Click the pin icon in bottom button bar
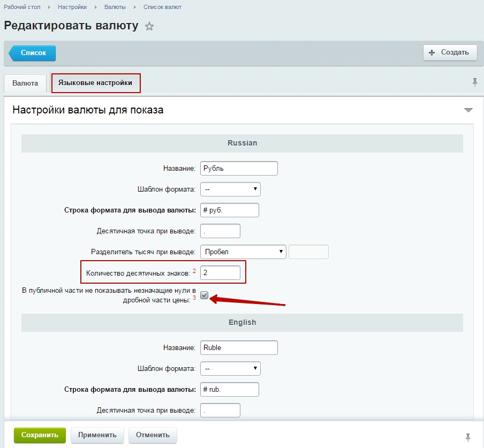484x448 pixels. tap(469, 436)
